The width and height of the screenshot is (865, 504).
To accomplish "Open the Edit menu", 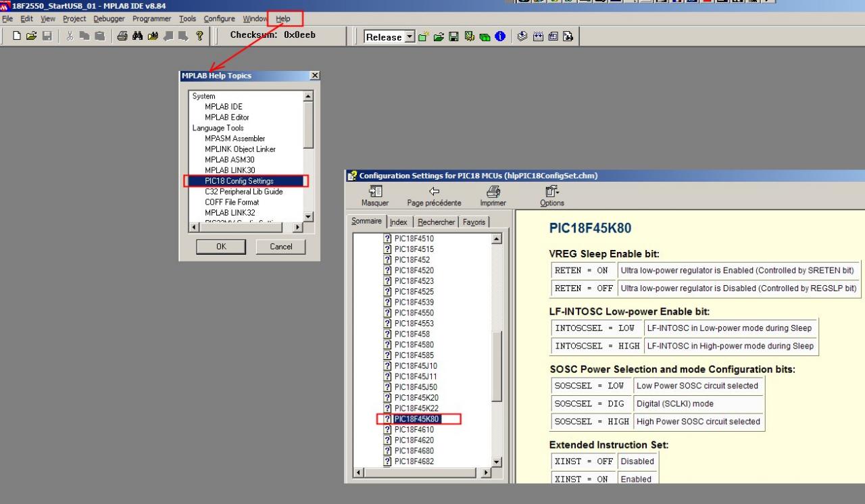I will (26, 19).
